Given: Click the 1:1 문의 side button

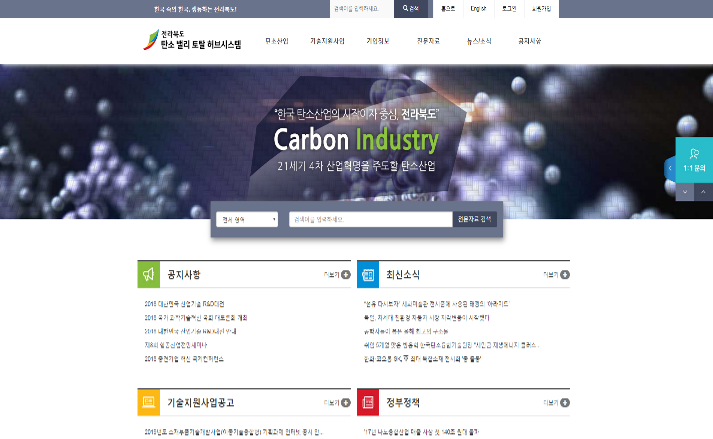Looking at the screenshot, I should (x=694, y=160).
